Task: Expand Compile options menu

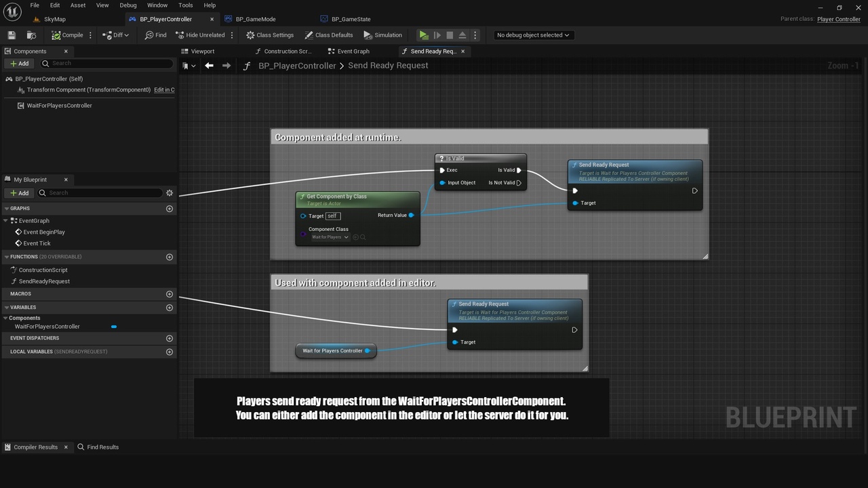Action: coord(90,35)
